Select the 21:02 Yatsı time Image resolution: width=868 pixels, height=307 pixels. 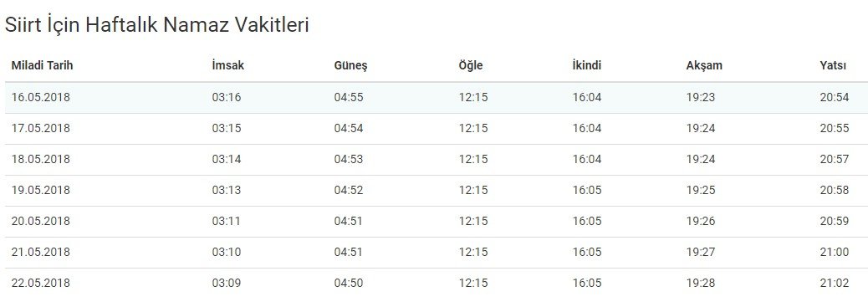tap(835, 284)
